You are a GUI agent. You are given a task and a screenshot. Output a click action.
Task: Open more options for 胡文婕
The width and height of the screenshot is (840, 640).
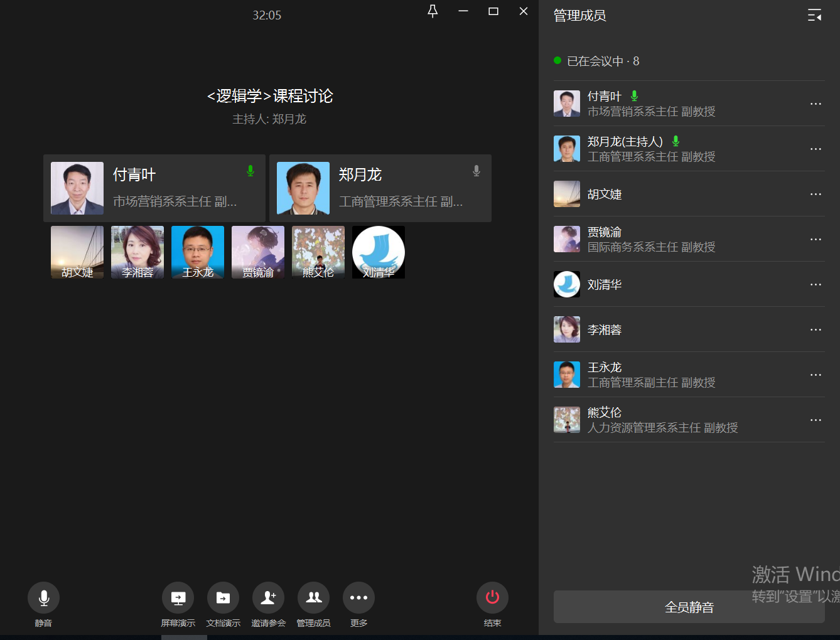816,195
